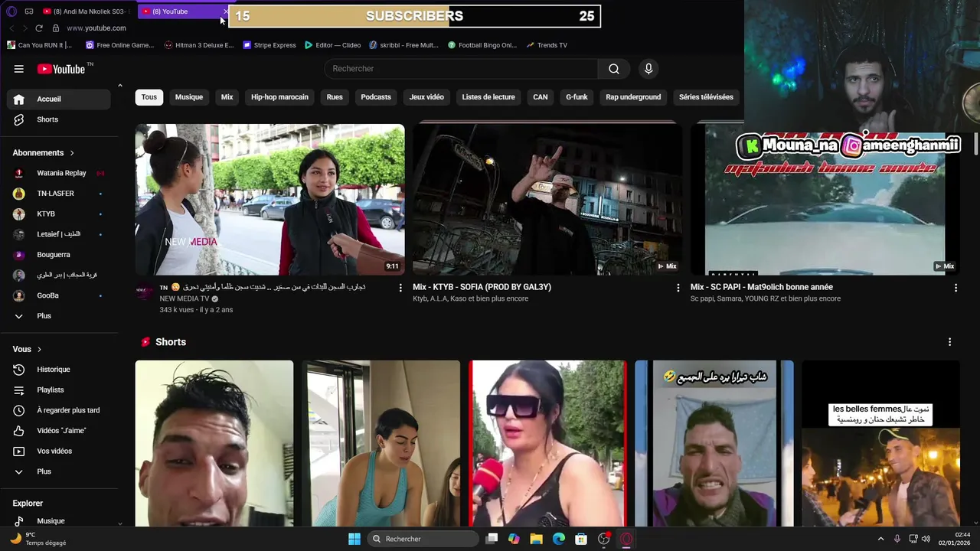Open the YouTube guide hamburger menu

(x=19, y=69)
